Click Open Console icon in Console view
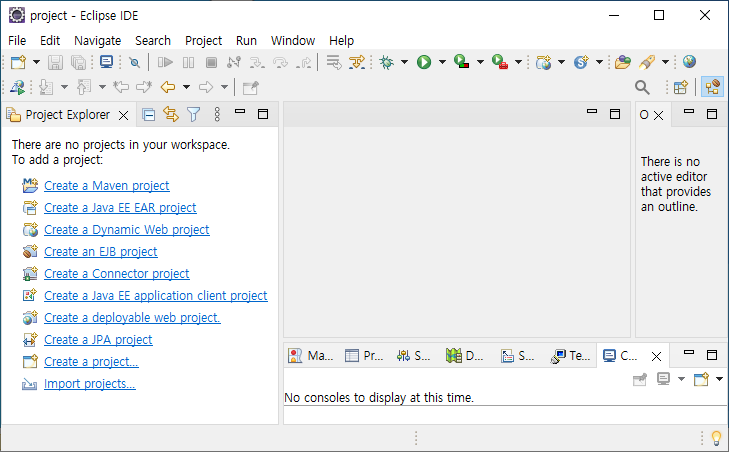Image resolution: width=729 pixels, height=452 pixels. pos(701,379)
